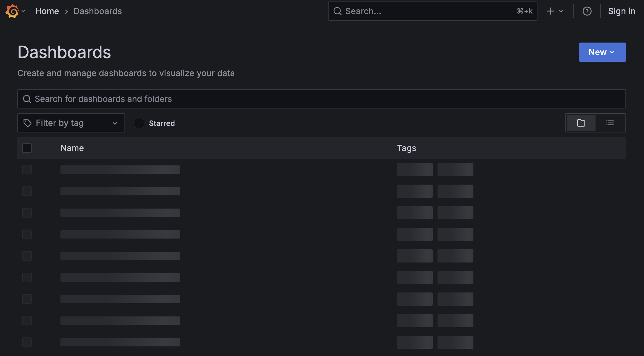Switch to folder view icon
This screenshot has height=356, width=644.
[x=581, y=123]
